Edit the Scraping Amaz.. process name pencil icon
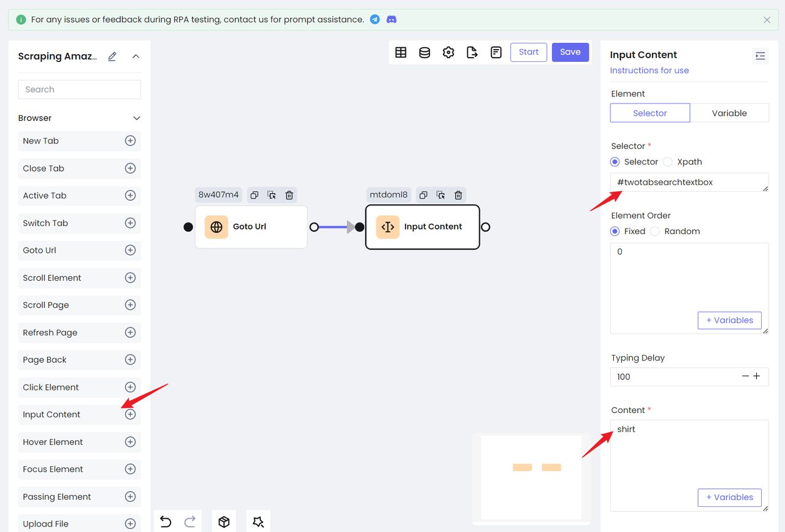This screenshot has width=785, height=532. pos(112,56)
